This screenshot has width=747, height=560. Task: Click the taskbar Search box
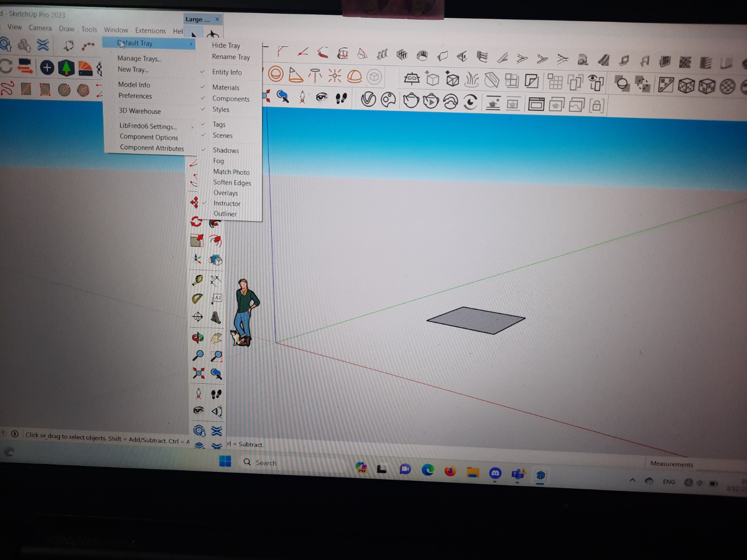293,463
